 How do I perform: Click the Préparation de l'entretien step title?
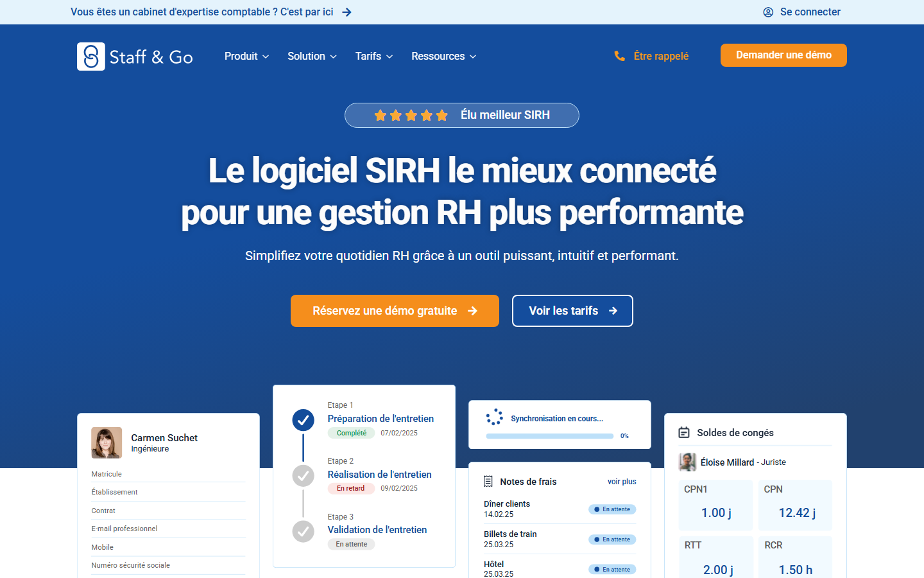(x=381, y=419)
